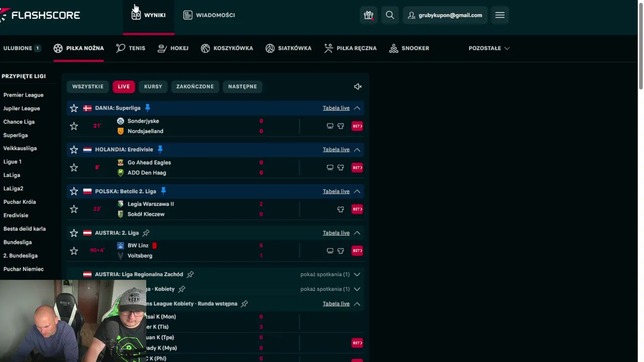
Task: Open Jupiler League in pinned leagues
Action: point(22,109)
